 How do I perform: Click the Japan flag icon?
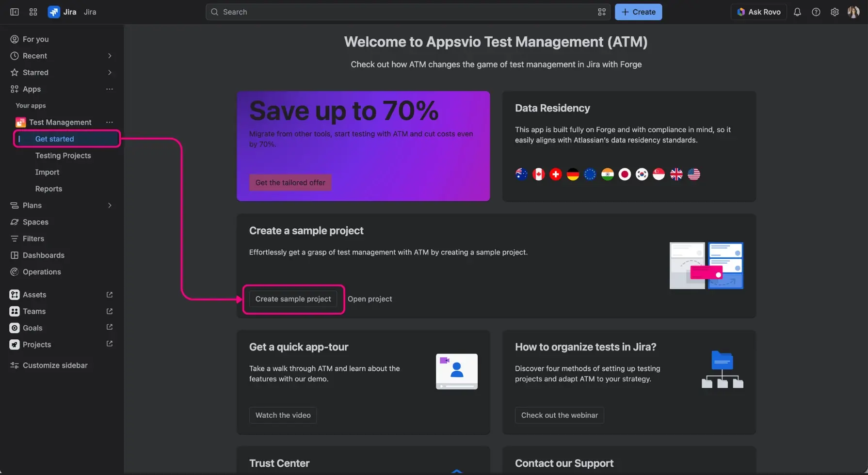625,174
